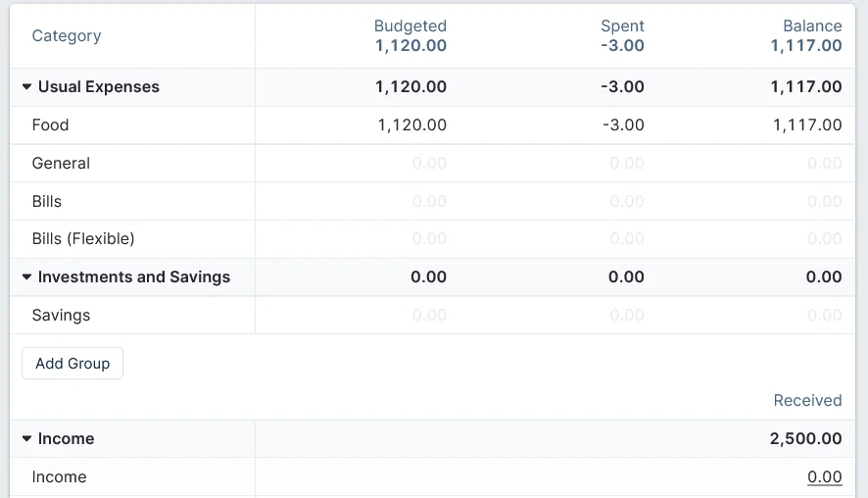Collapse the Usual Expenses group arrow

[26, 87]
